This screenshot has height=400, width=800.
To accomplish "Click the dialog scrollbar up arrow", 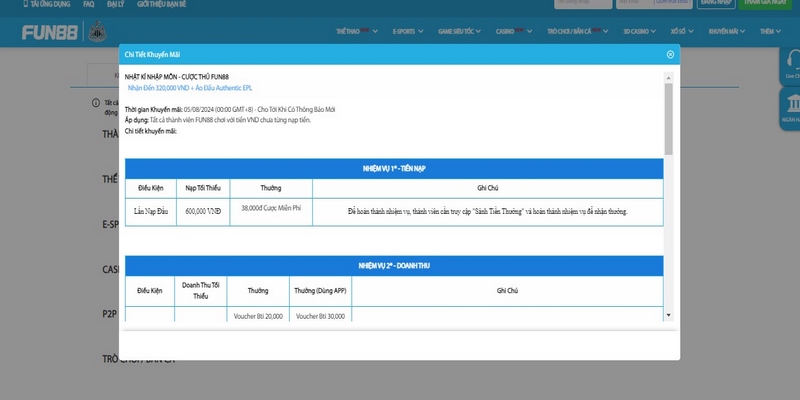I will [668, 78].
